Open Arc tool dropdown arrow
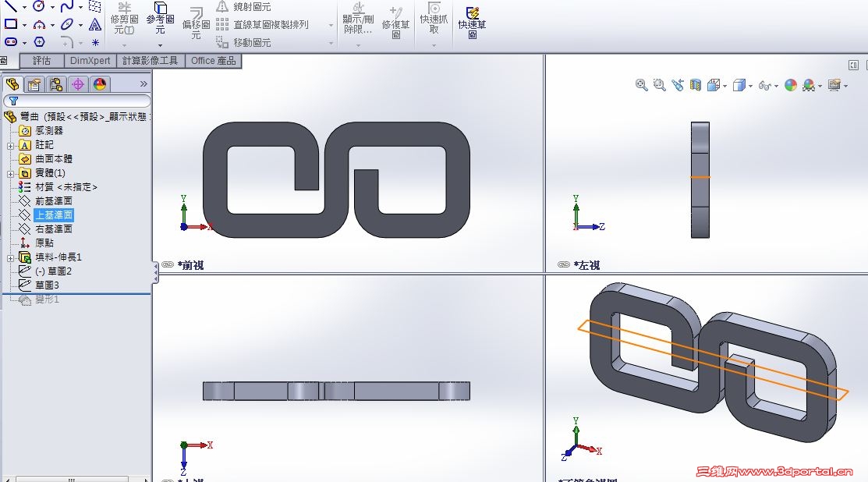868x482 pixels. click(x=52, y=25)
